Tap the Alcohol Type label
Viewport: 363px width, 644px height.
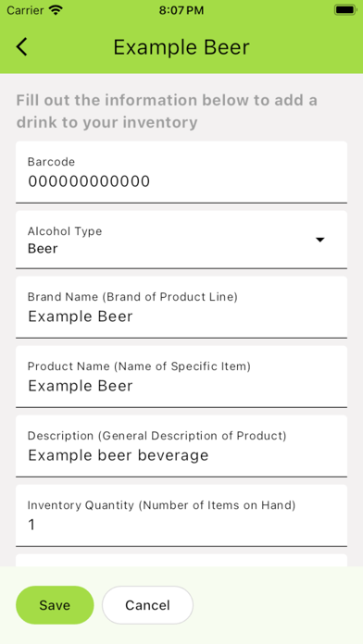tap(65, 231)
